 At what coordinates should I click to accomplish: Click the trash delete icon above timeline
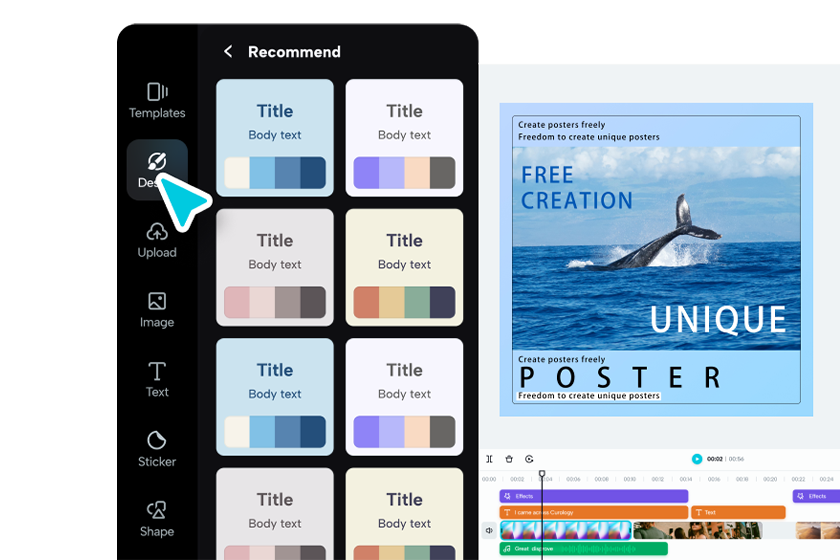tap(509, 459)
